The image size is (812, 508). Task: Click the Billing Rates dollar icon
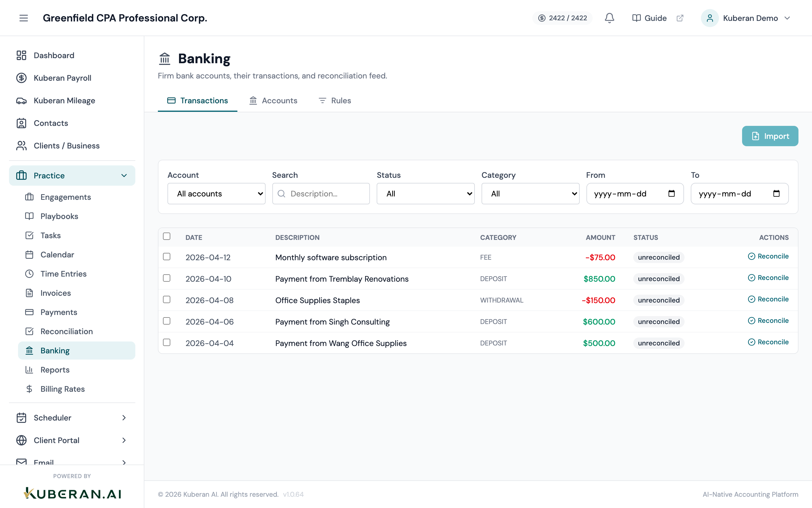[30, 389]
